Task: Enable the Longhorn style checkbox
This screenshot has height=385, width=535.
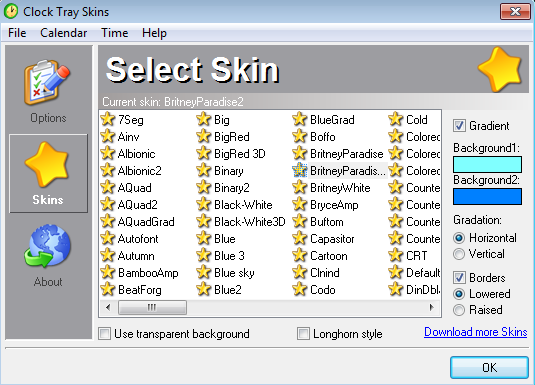Action: point(303,333)
